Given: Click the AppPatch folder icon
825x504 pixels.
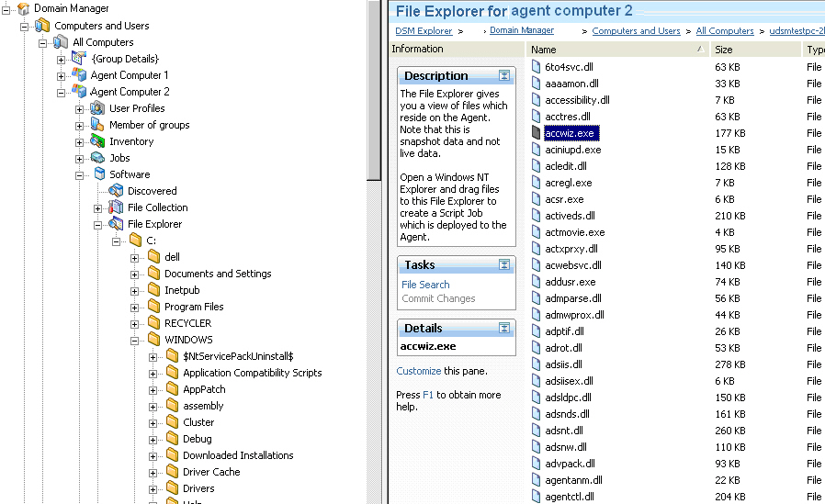Looking at the screenshot, I should click(173, 389).
